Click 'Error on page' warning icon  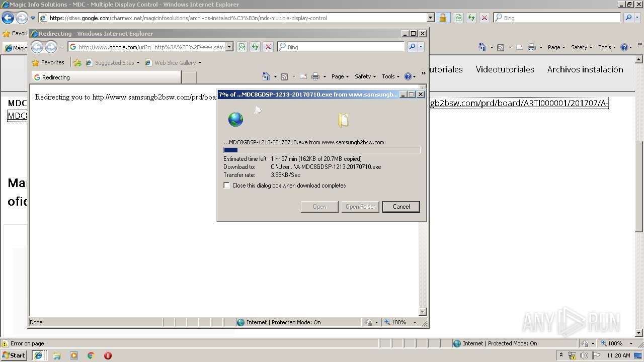tap(5, 344)
